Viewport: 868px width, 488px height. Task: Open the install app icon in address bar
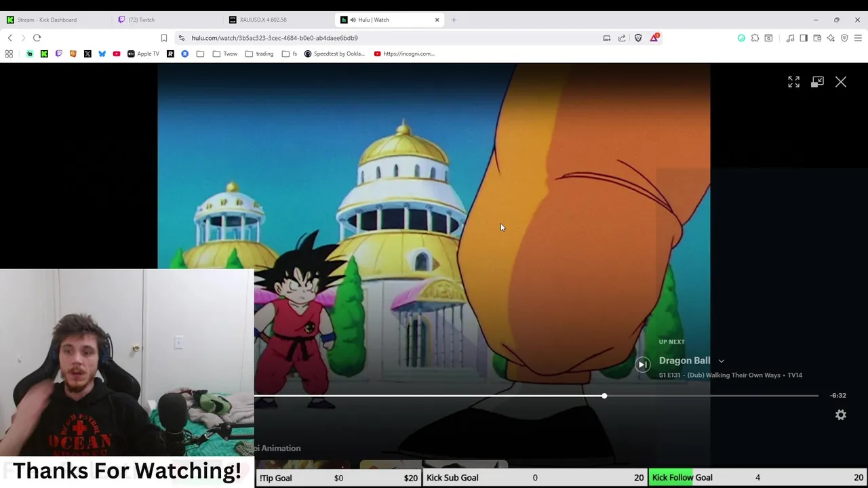(x=606, y=38)
